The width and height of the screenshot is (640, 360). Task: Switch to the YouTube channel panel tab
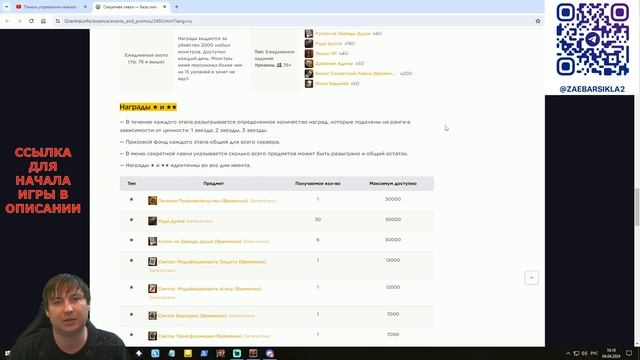point(50,7)
